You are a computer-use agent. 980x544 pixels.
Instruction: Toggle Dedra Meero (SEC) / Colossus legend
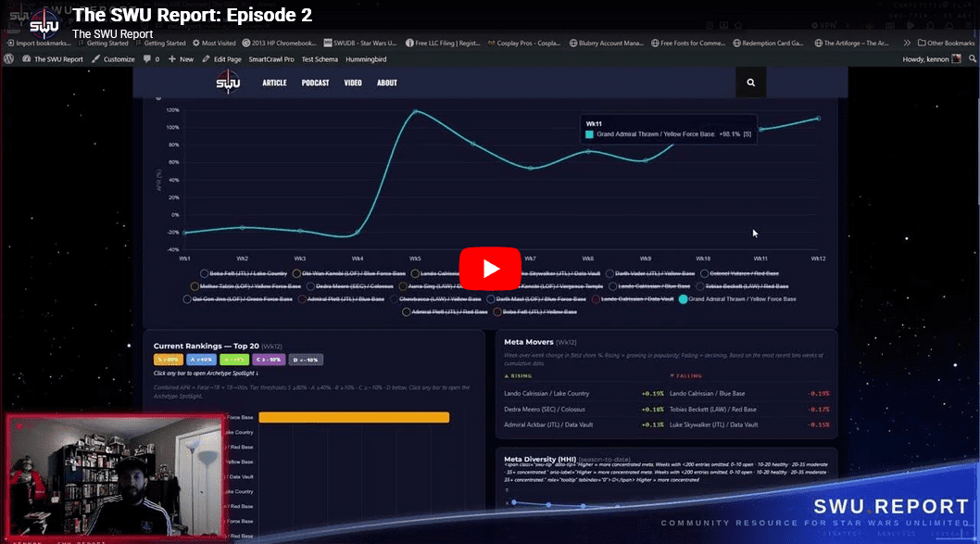click(x=349, y=286)
